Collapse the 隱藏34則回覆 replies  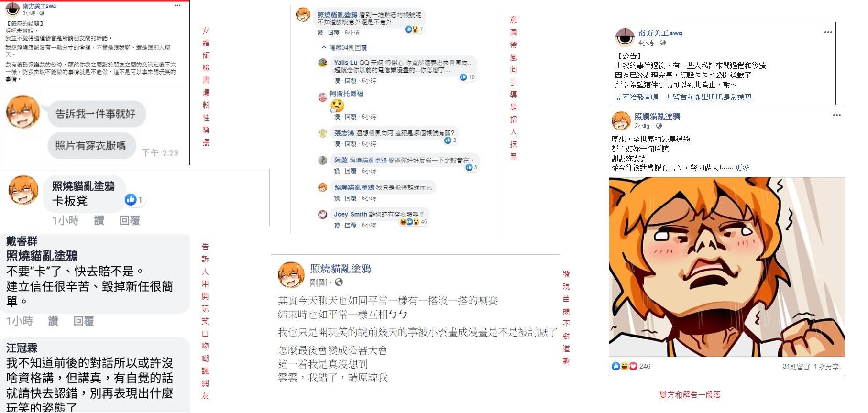point(345,47)
